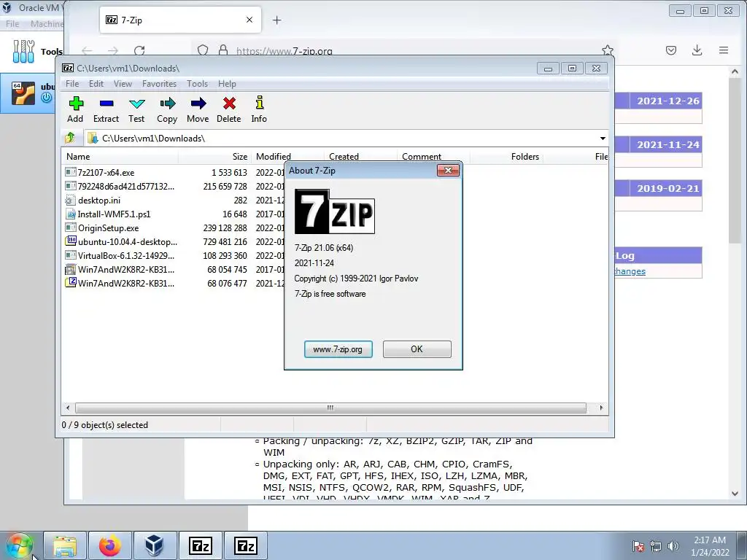The width and height of the screenshot is (747, 560).
Task: Go up one folder level with arrow icon
Action: click(70, 138)
